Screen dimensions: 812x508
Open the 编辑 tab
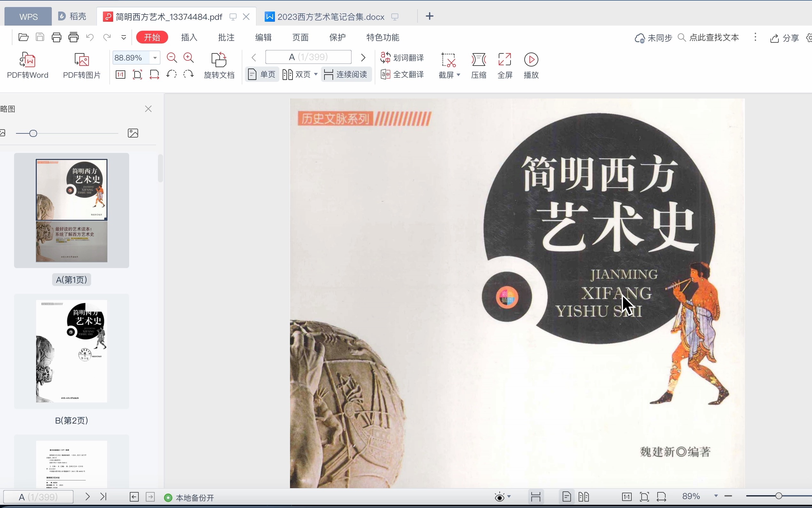(x=263, y=37)
